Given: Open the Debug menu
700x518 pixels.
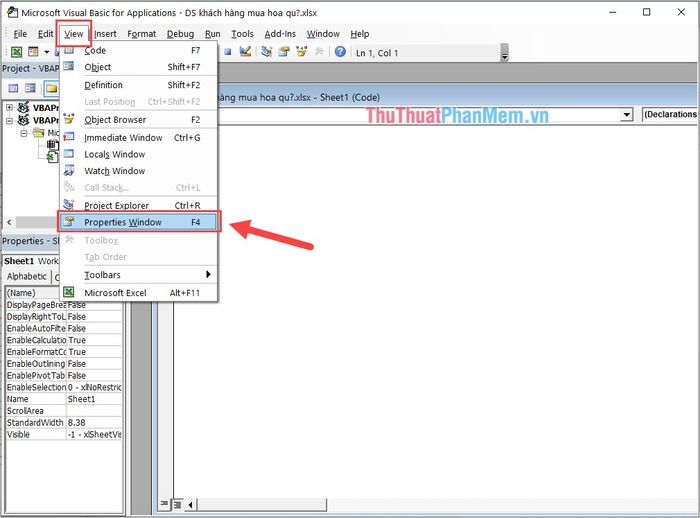Looking at the screenshot, I should [180, 34].
